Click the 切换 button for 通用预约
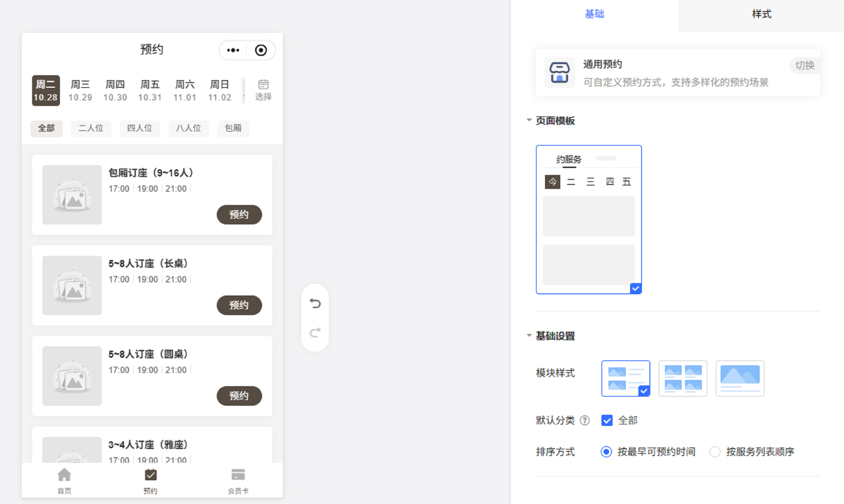 [804, 65]
